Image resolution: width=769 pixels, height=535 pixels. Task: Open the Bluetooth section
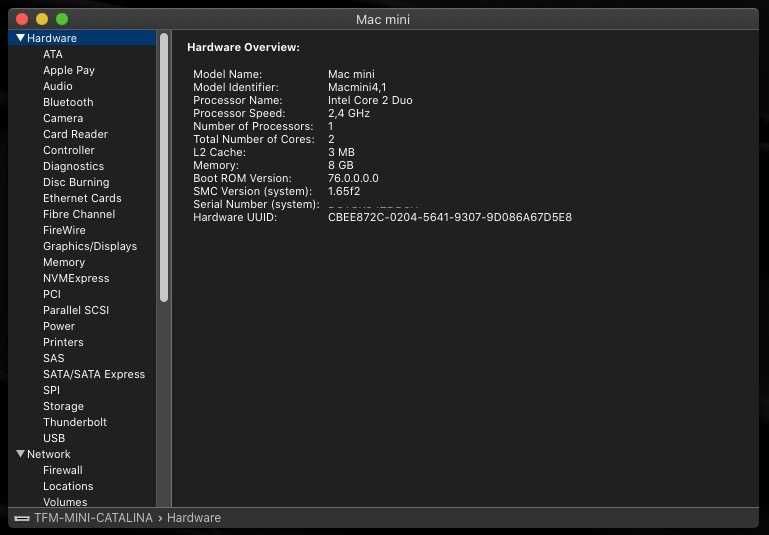coord(68,102)
